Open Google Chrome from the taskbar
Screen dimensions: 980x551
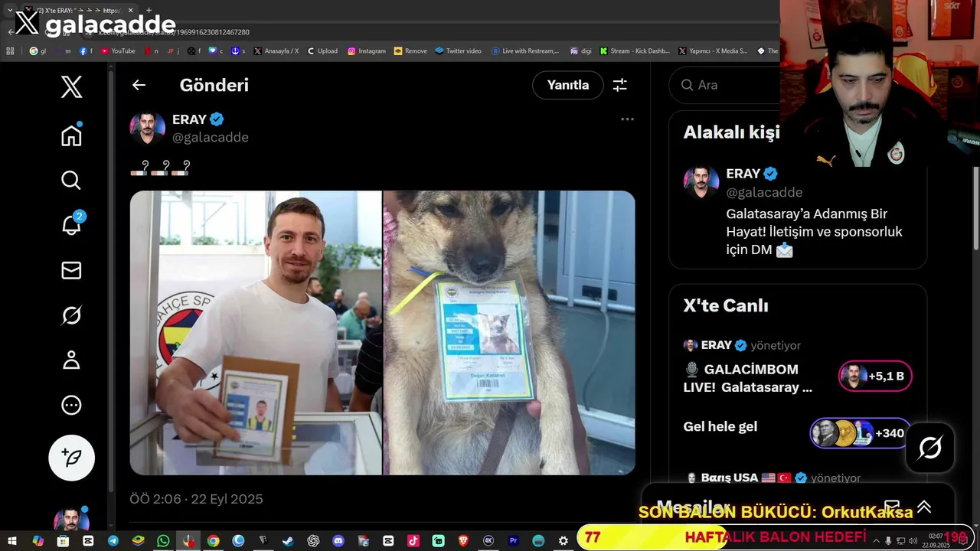tap(213, 541)
